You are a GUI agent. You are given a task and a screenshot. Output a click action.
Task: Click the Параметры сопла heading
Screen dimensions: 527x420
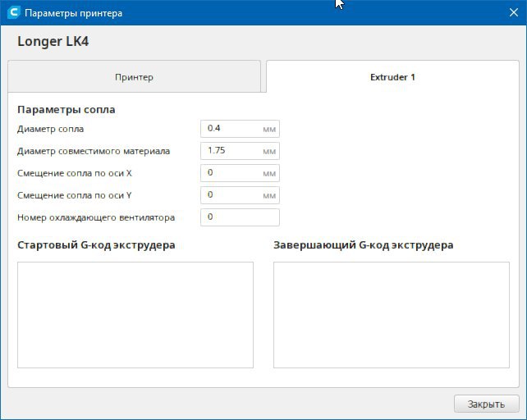tap(66, 110)
